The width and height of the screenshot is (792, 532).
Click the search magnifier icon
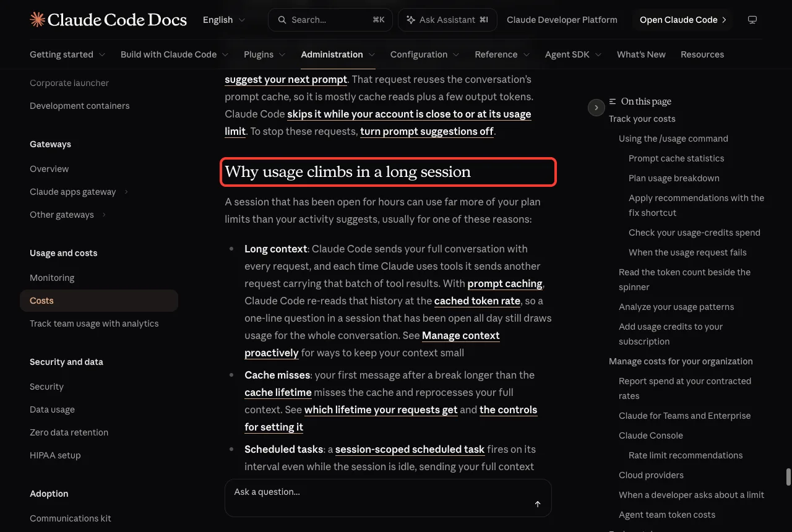(282, 20)
